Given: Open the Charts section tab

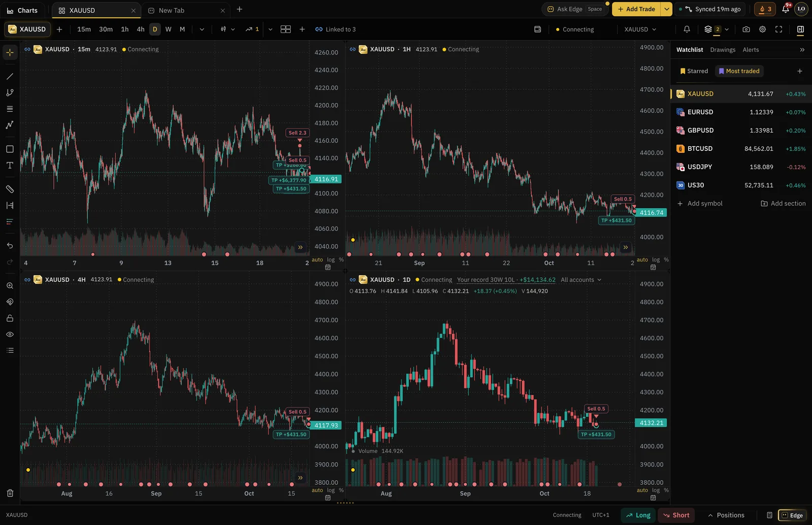Looking at the screenshot, I should [x=22, y=10].
